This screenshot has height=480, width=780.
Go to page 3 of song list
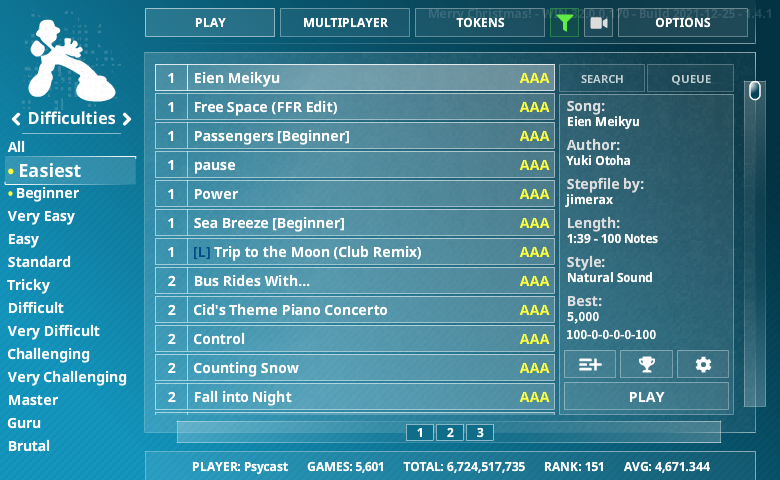[480, 433]
